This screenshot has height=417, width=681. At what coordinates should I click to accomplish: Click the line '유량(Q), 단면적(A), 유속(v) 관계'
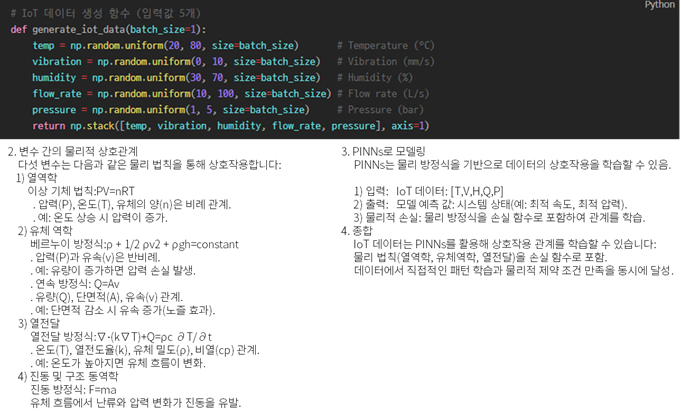point(106,297)
